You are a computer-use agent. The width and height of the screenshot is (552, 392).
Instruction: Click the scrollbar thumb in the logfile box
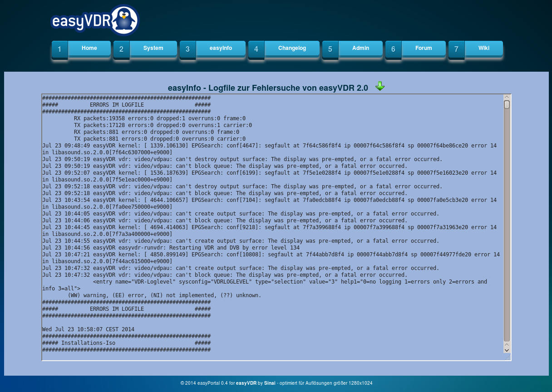click(x=507, y=105)
